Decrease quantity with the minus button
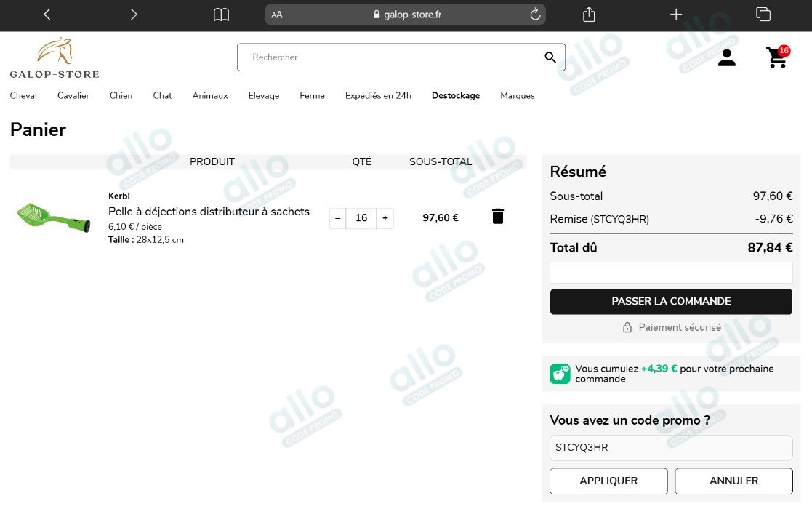This screenshot has width=812, height=509. [337, 218]
